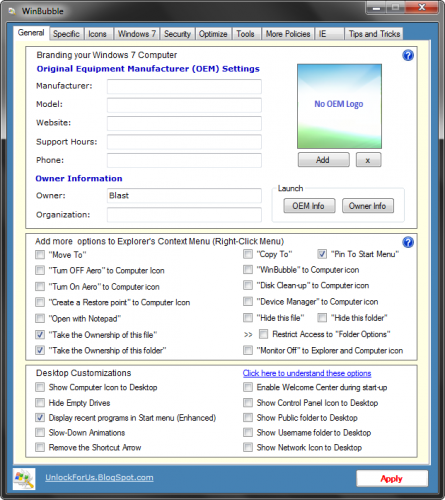Check Restrict Access to "Folder Options"
Screen dimensions: 445x500
(x=263, y=334)
